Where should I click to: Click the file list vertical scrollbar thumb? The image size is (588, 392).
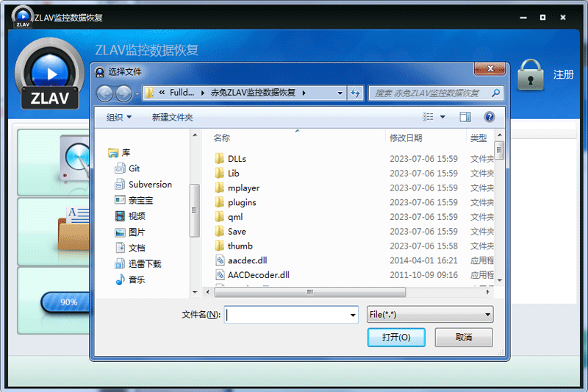499,150
